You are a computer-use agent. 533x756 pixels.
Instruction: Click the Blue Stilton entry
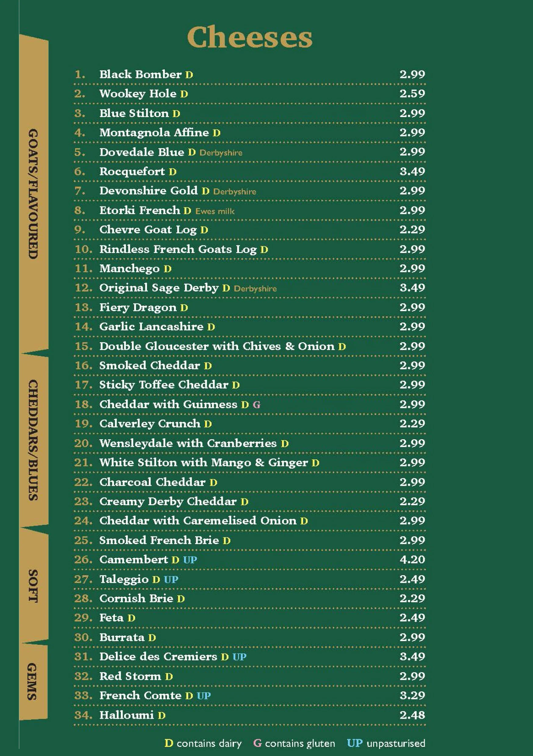pyautogui.click(x=249, y=113)
